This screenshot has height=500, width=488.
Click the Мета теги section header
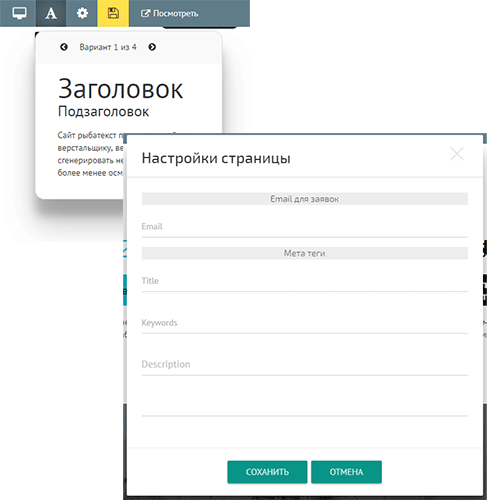coord(305,253)
